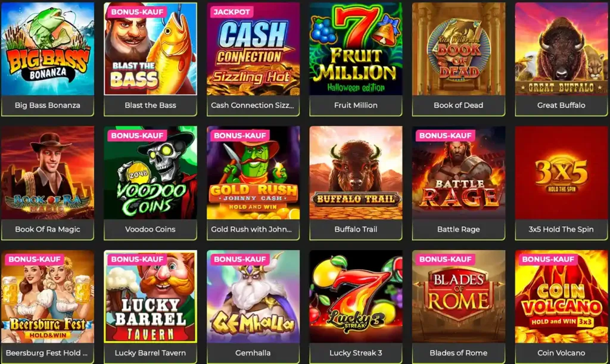The image size is (610, 364).
Task: Click the JACKPOT badge on Cash Connection
Action: 232,12
